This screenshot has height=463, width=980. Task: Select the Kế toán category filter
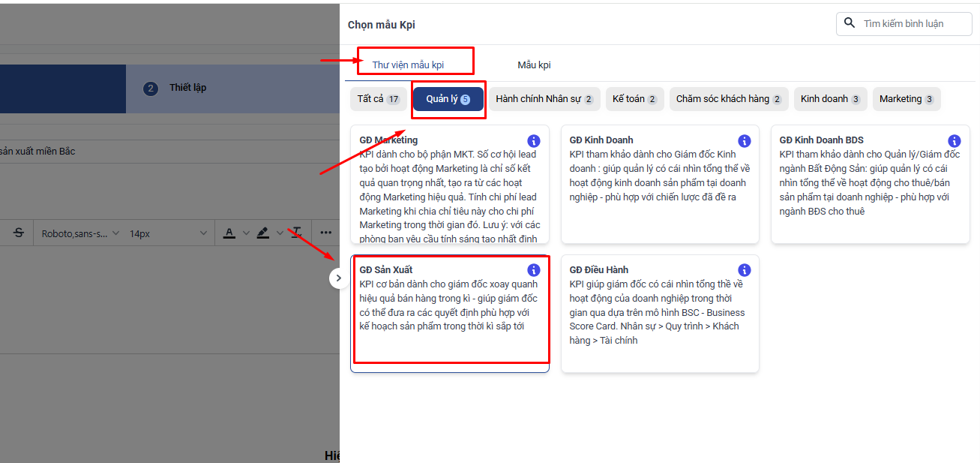[x=634, y=99]
